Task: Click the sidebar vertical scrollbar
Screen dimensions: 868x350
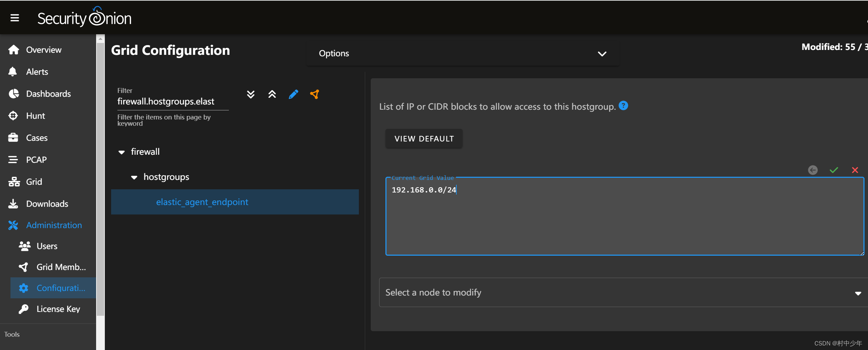Action: click(100, 179)
